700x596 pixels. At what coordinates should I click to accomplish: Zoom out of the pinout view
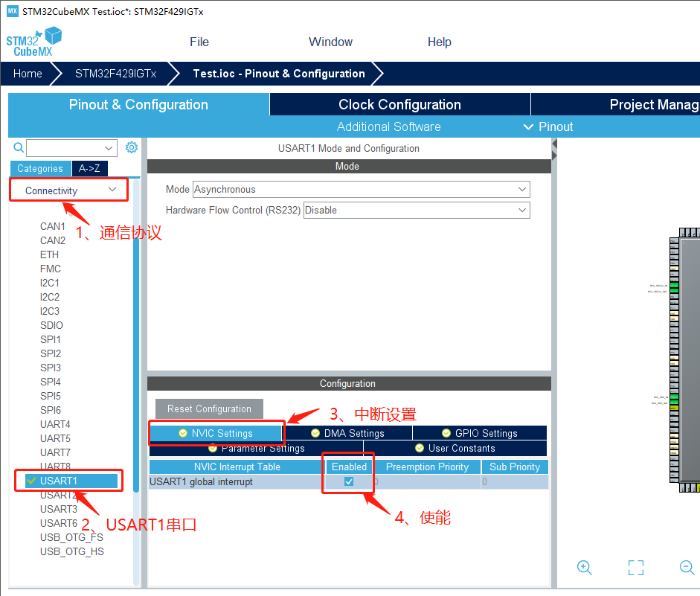687,568
